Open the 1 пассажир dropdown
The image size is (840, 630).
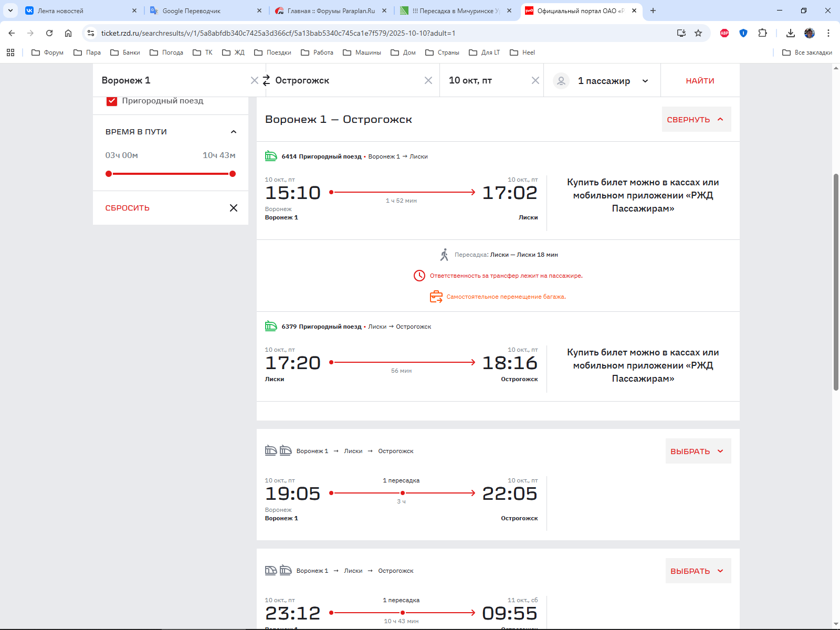pyautogui.click(x=645, y=81)
